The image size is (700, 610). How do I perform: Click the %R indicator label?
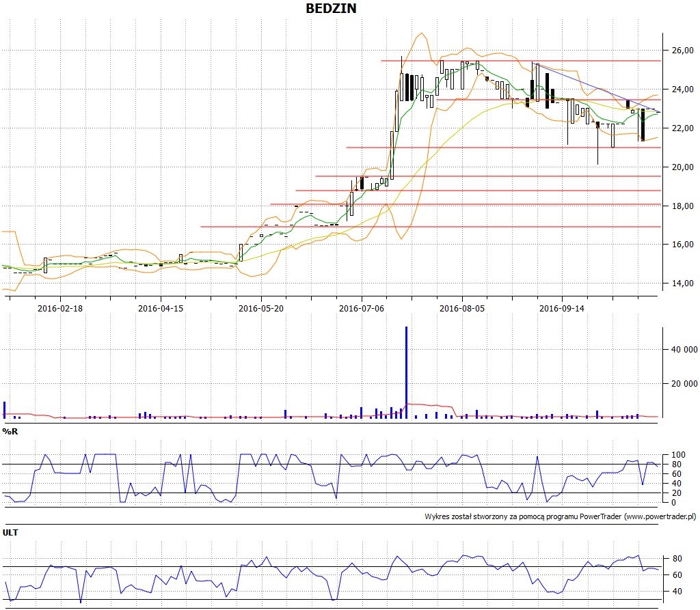[x=10, y=432]
